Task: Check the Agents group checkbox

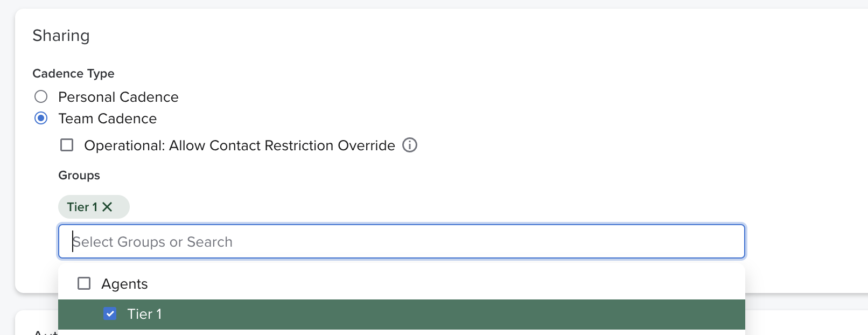Action: (84, 284)
